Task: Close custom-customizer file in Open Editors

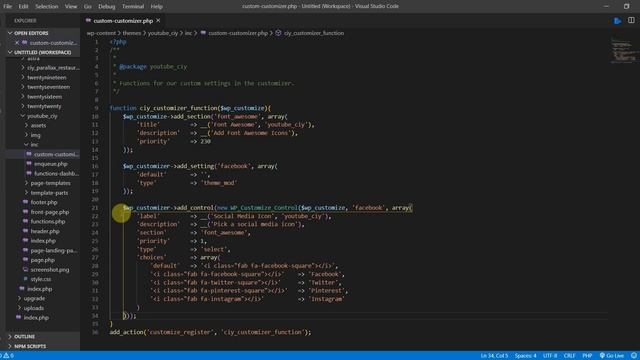Action: tap(17, 42)
